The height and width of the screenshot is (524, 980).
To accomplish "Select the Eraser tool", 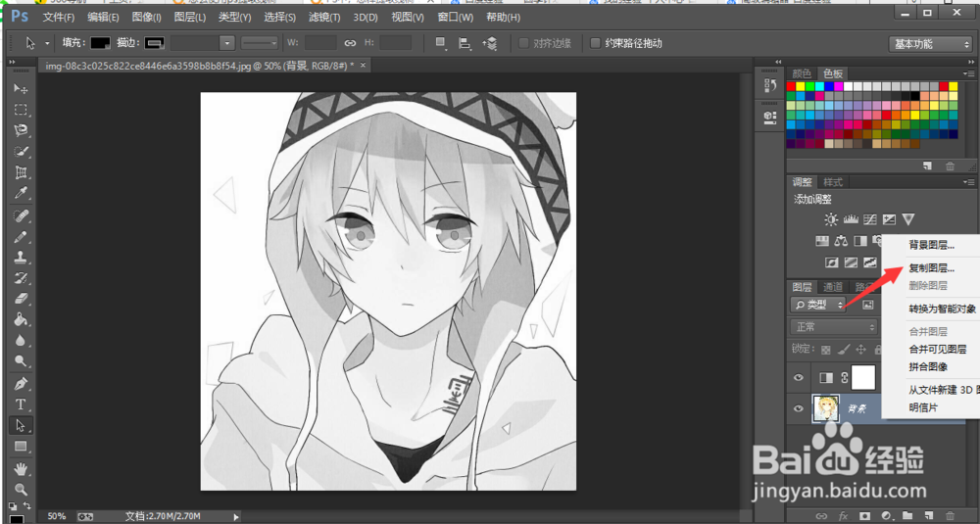I will point(21,299).
